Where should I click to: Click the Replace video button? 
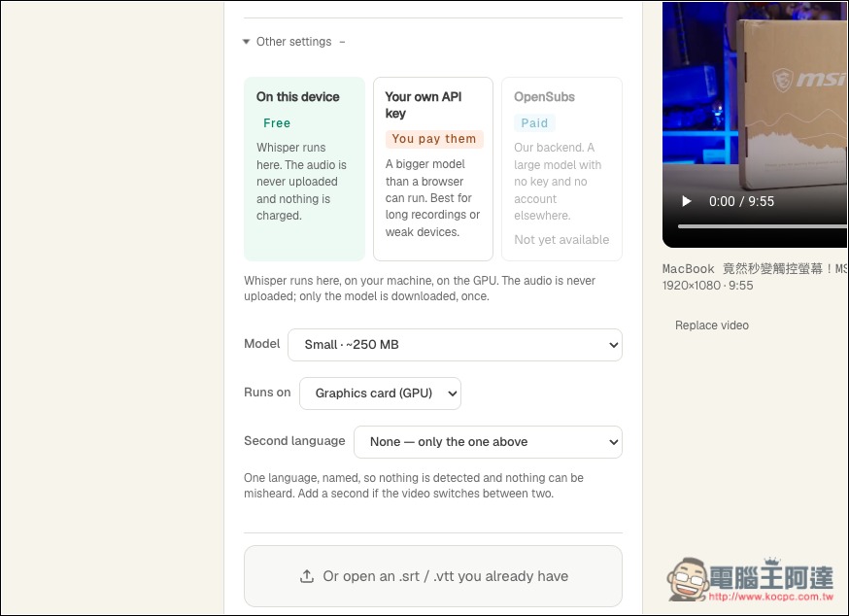(x=711, y=325)
